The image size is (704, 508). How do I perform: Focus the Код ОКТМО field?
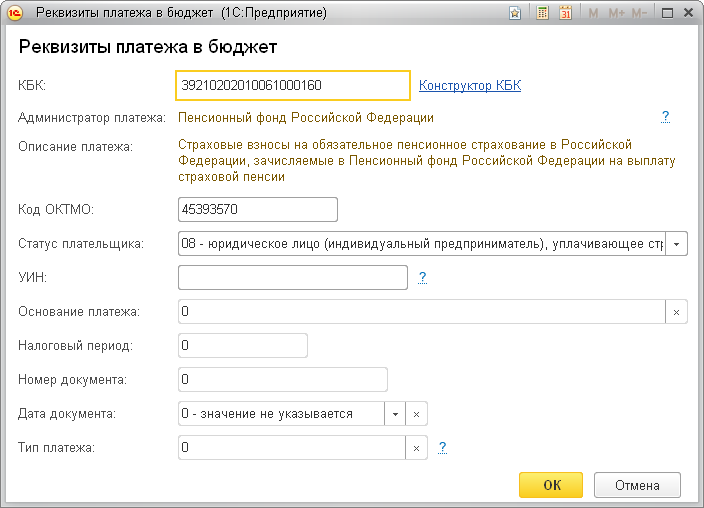257,210
